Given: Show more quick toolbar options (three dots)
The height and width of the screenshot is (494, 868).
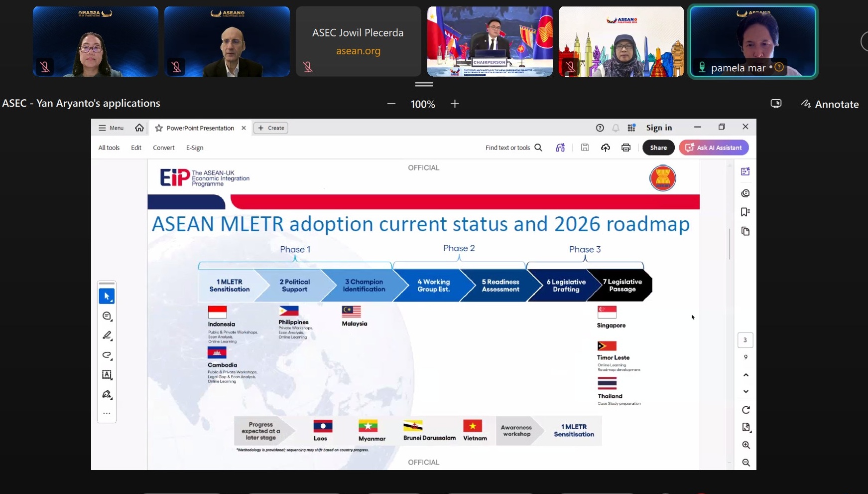Looking at the screenshot, I should coord(107,413).
